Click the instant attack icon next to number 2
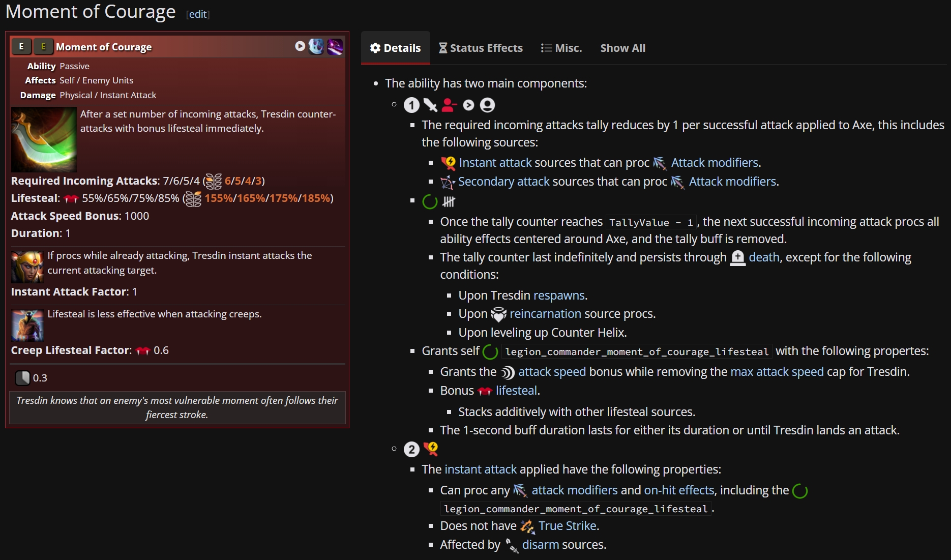951x560 pixels. point(431,449)
